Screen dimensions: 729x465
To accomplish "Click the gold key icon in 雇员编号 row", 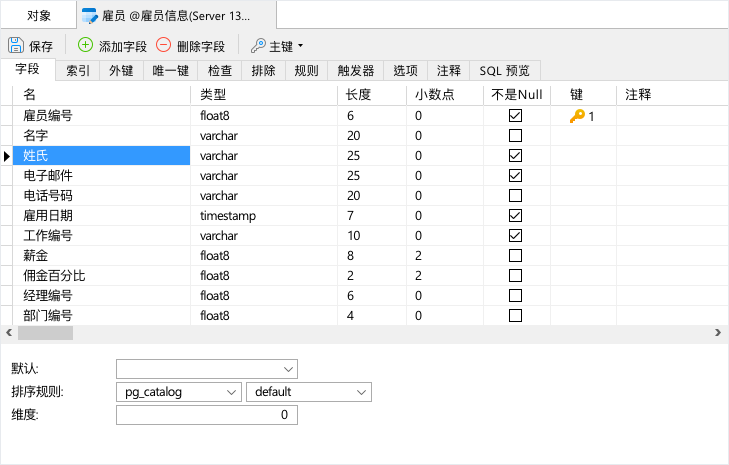I will pos(577,116).
